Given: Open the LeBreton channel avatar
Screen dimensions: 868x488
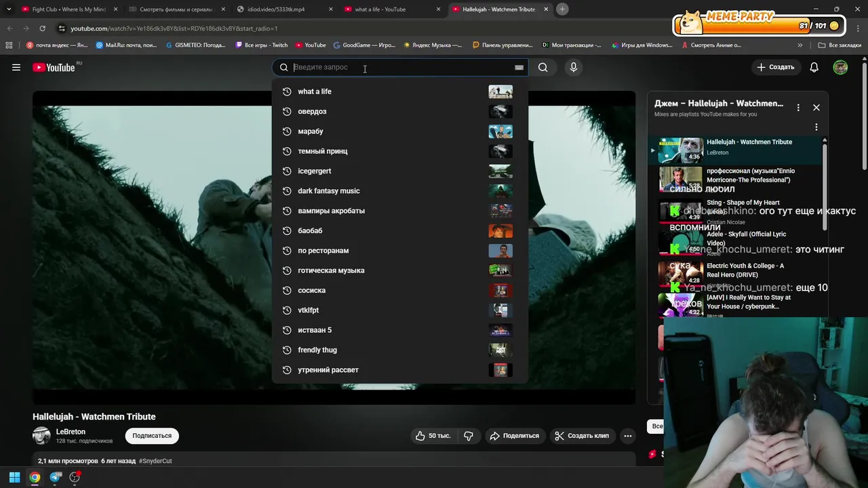Looking at the screenshot, I should coord(41,436).
